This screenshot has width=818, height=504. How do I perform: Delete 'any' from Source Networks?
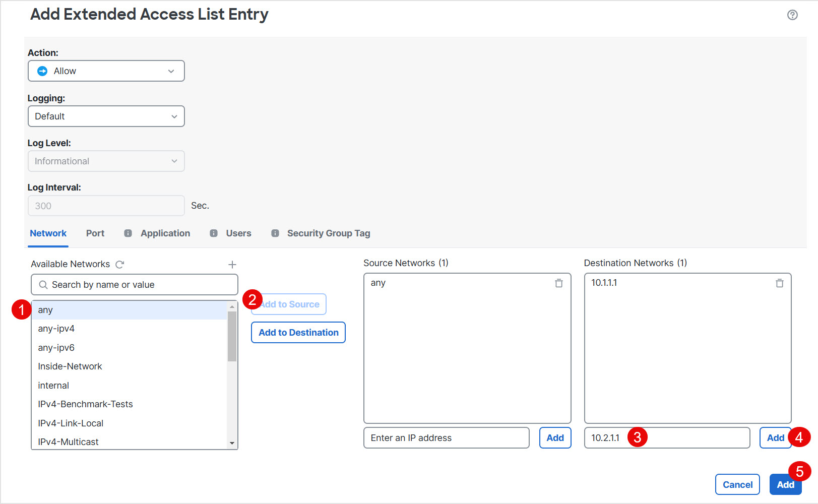pyautogui.click(x=558, y=283)
